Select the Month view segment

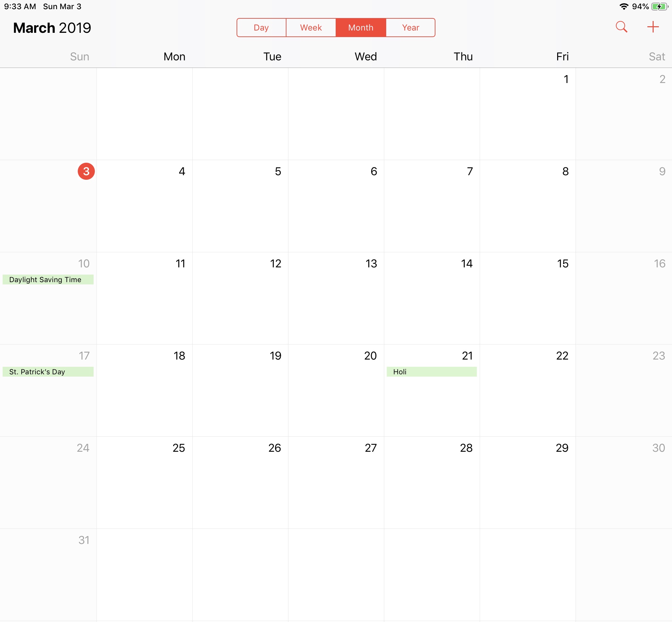pos(361,28)
